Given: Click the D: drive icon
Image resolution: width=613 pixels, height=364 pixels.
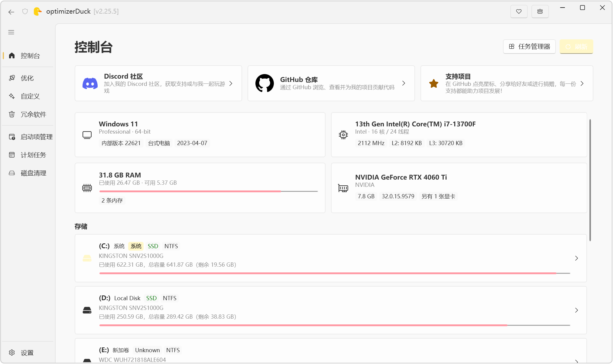Looking at the screenshot, I should [87, 310].
